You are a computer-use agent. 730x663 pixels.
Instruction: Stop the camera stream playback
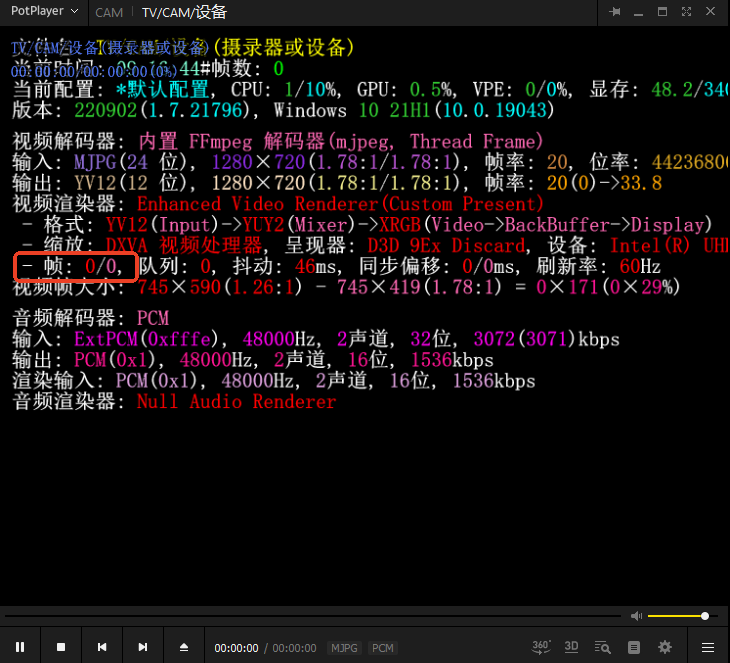coord(61,647)
